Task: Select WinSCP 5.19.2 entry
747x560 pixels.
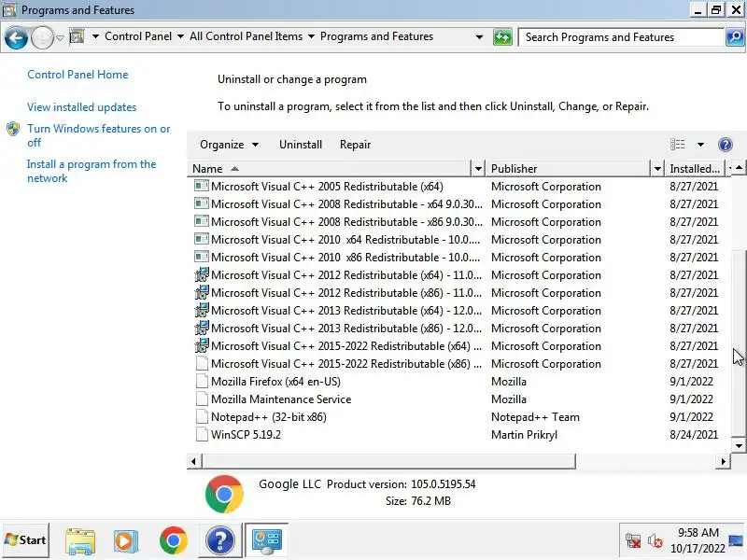Action: click(458, 435)
